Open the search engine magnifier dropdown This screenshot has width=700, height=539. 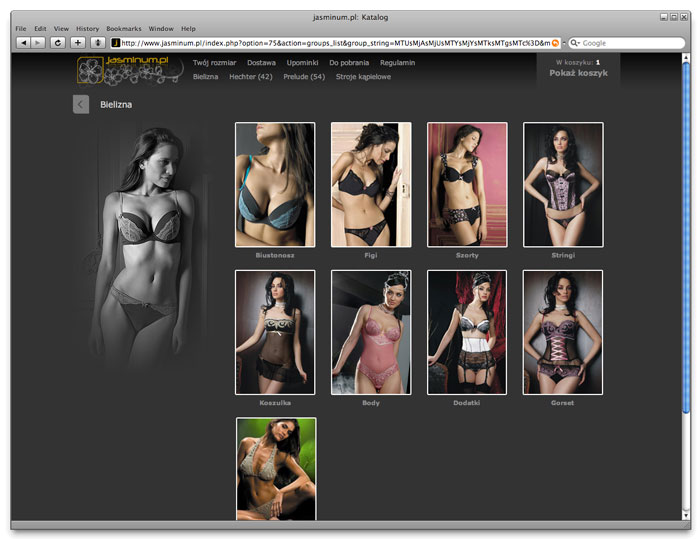click(x=575, y=43)
